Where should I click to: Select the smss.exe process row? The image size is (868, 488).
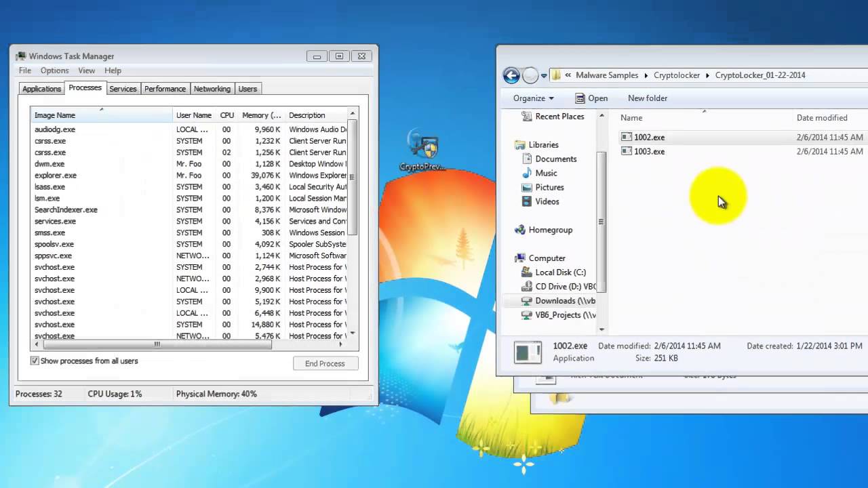pos(189,232)
